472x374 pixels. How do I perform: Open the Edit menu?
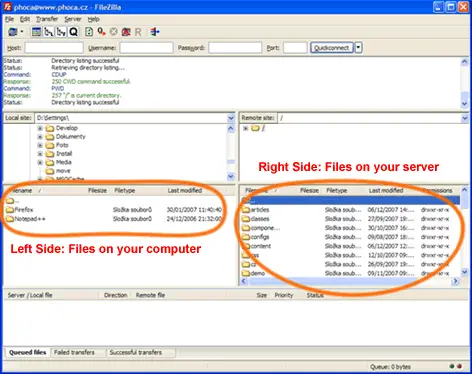pos(25,19)
